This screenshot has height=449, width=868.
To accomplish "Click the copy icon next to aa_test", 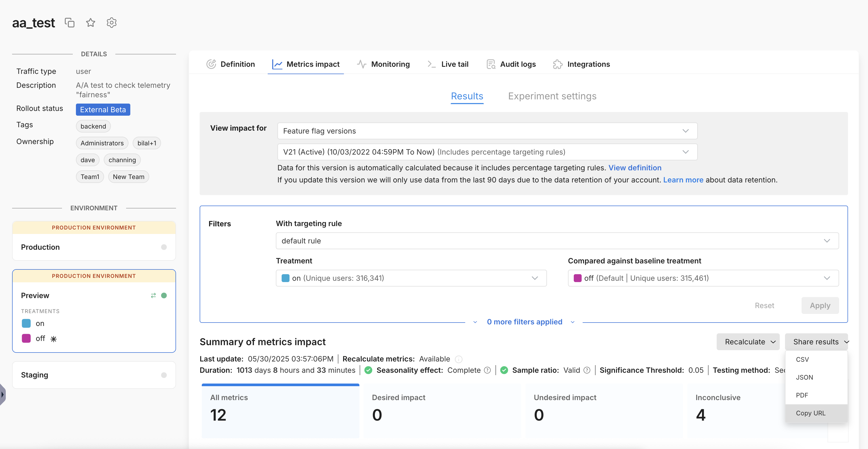I will pos(69,23).
